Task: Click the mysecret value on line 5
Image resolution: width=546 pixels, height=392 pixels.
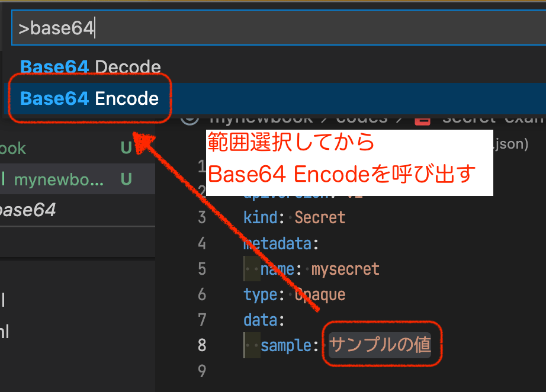Action: [345, 269]
